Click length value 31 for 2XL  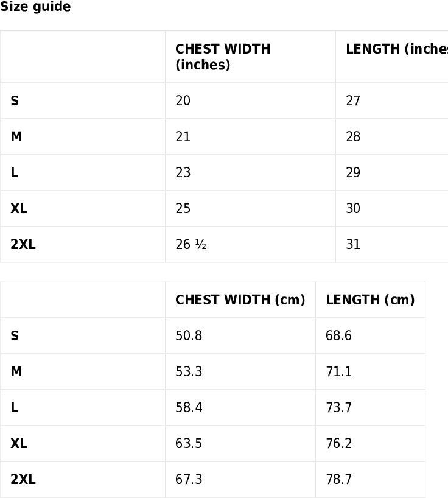pyautogui.click(x=353, y=244)
